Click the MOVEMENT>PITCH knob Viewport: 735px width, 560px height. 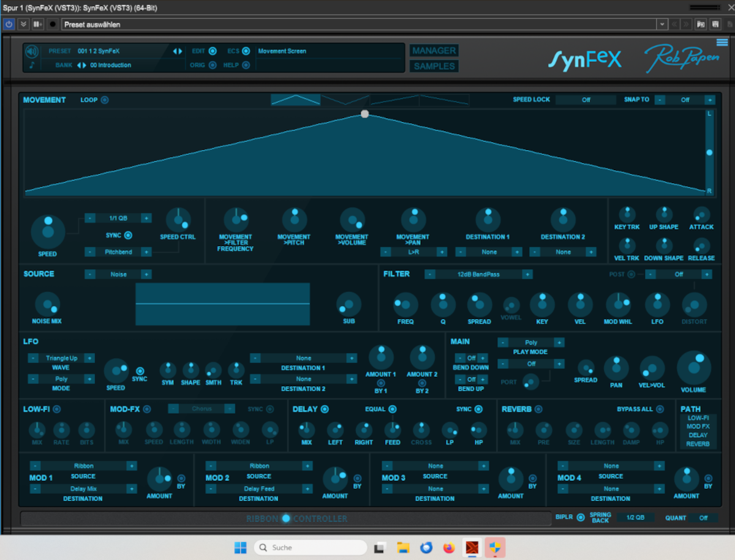coord(294,220)
